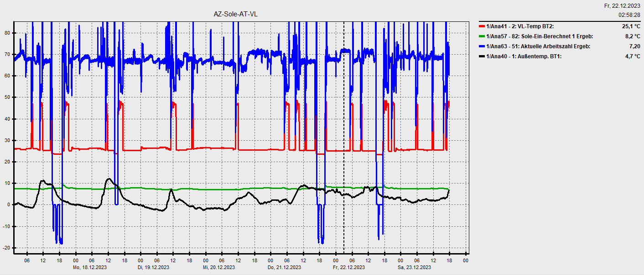
Task: Click x-axis date label 'Fr, 22.12.2023'
Action: coord(349,267)
